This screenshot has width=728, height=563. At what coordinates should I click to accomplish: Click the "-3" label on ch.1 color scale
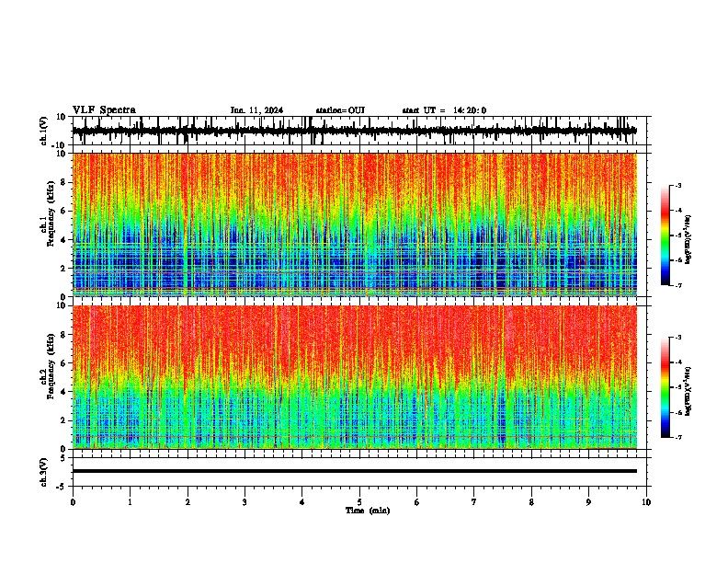point(677,185)
